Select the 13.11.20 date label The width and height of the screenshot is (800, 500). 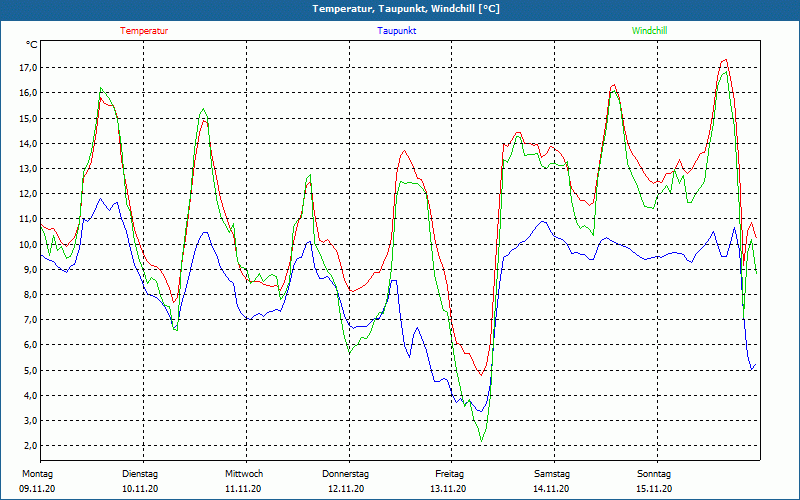tap(449, 489)
